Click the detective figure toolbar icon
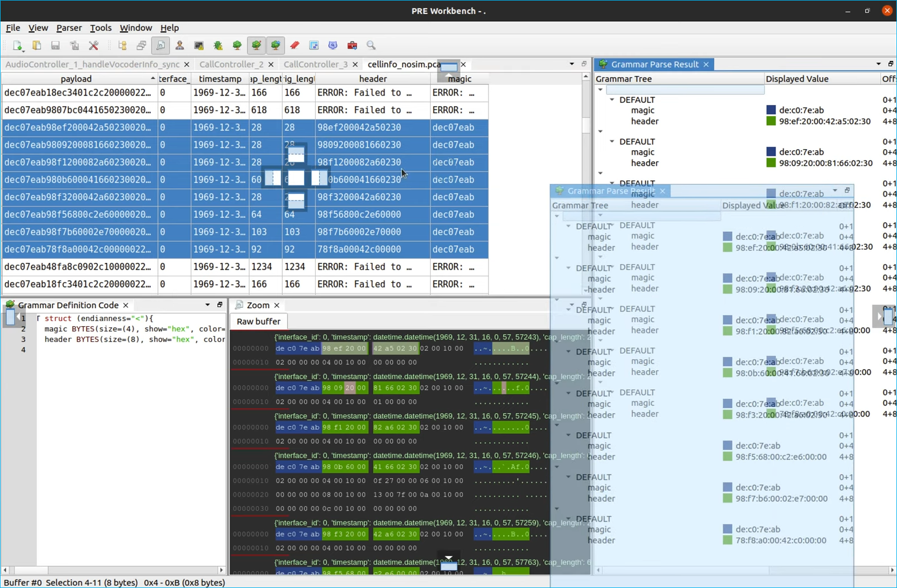Viewport: 897px width, 588px height. coord(180,46)
